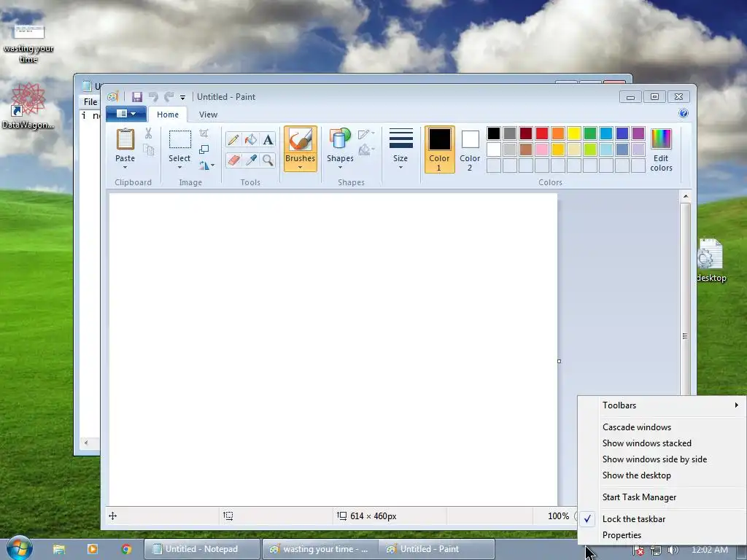Screen dimensions: 747x560
Task: Select the DataWagon desktop shortcut
Action: coord(28,106)
